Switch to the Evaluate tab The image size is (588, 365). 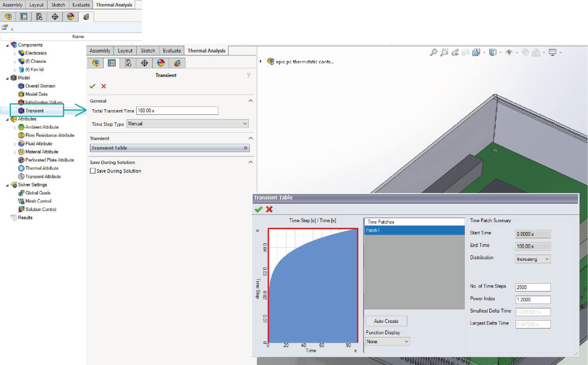172,51
